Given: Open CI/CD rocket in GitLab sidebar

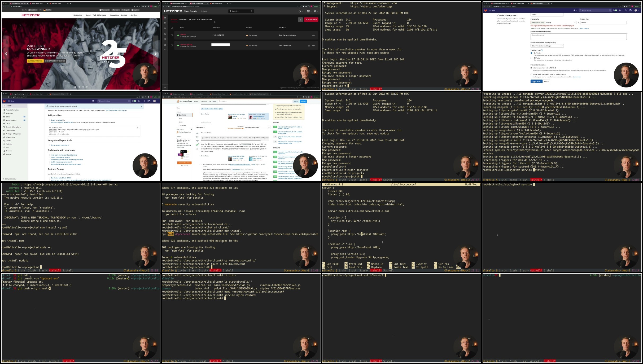Looking at the screenshot, I should (4, 124).
